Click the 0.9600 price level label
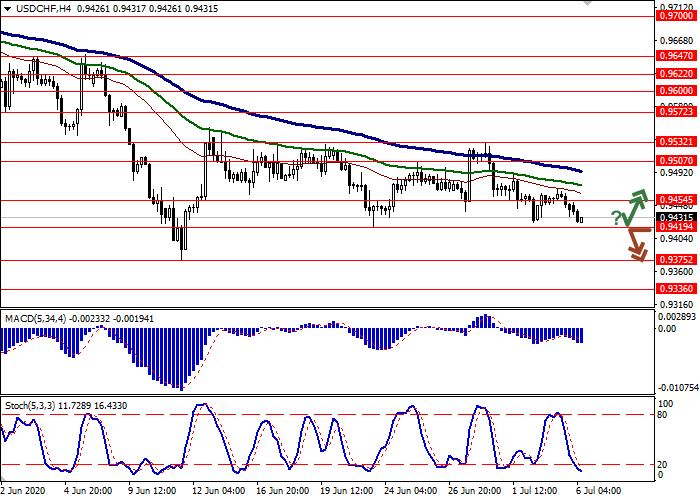This screenshot has height=500, width=700. coord(676,90)
